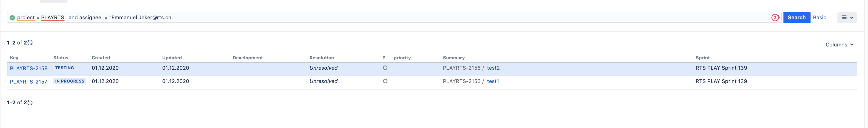Click priority circle icon for PLAYRTS-2157

pyautogui.click(x=385, y=81)
